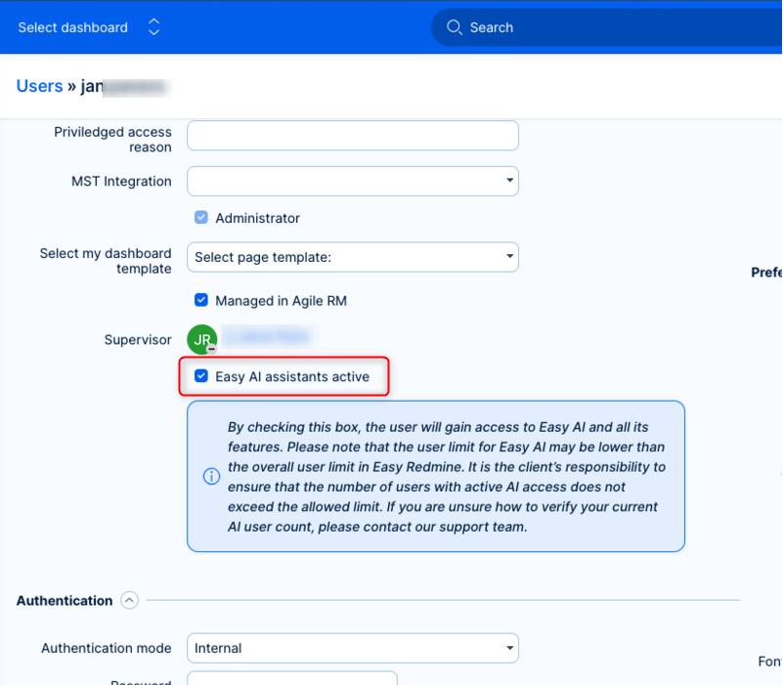Viewport: 784px width, 685px height.
Task: Toggle the Administrator checkbox
Action: [201, 218]
